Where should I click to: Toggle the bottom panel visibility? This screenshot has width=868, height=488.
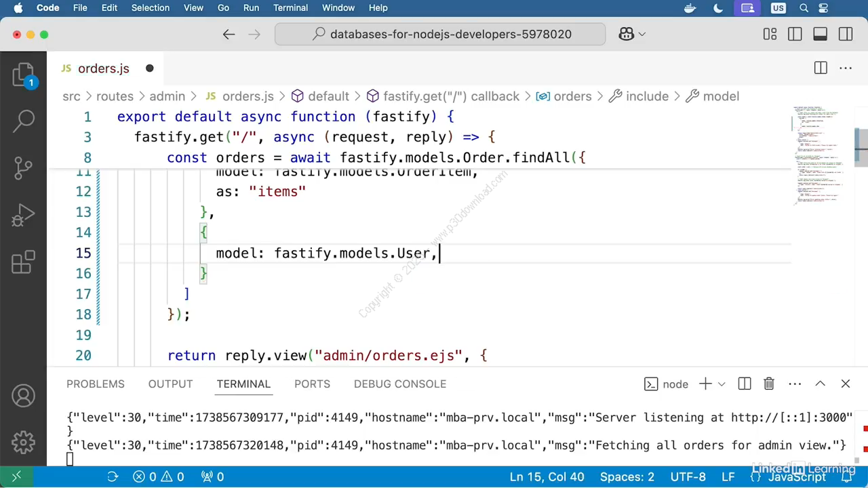tap(820, 35)
